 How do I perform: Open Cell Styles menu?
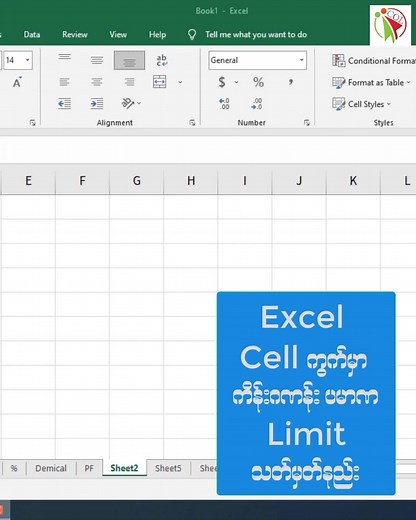pyautogui.click(x=361, y=104)
